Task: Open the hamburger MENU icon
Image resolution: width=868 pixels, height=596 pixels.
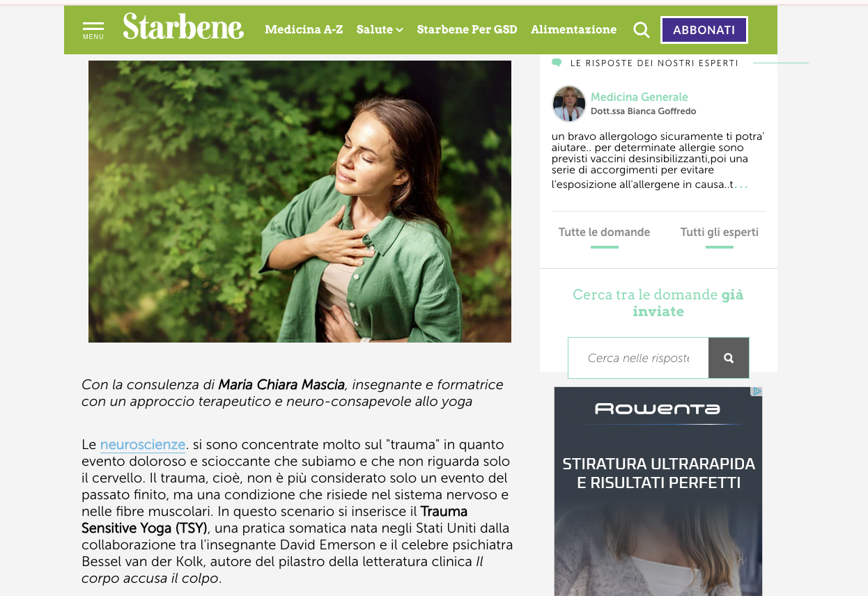Action: pyautogui.click(x=93, y=30)
